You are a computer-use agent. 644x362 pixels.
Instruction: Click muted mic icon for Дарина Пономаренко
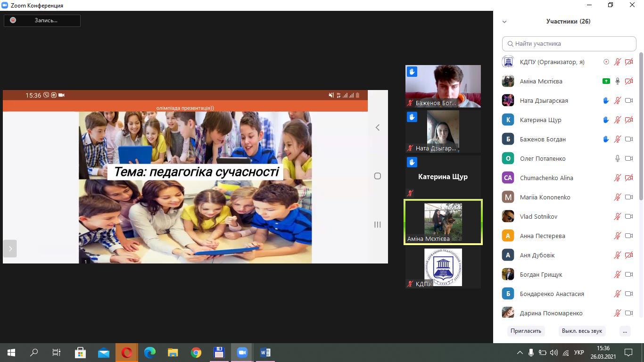tap(618, 313)
